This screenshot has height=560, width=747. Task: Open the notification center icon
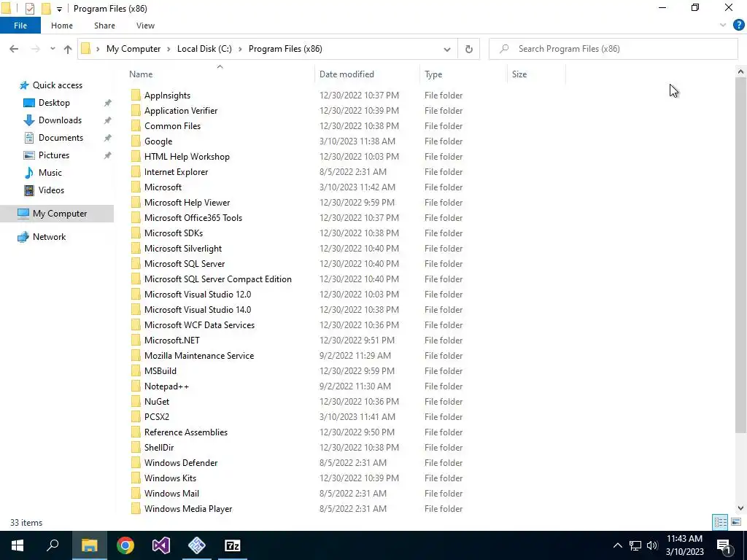pos(724,545)
